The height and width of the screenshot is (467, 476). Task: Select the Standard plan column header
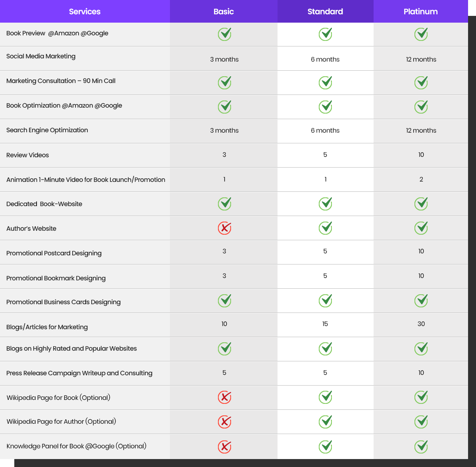pyautogui.click(x=325, y=12)
